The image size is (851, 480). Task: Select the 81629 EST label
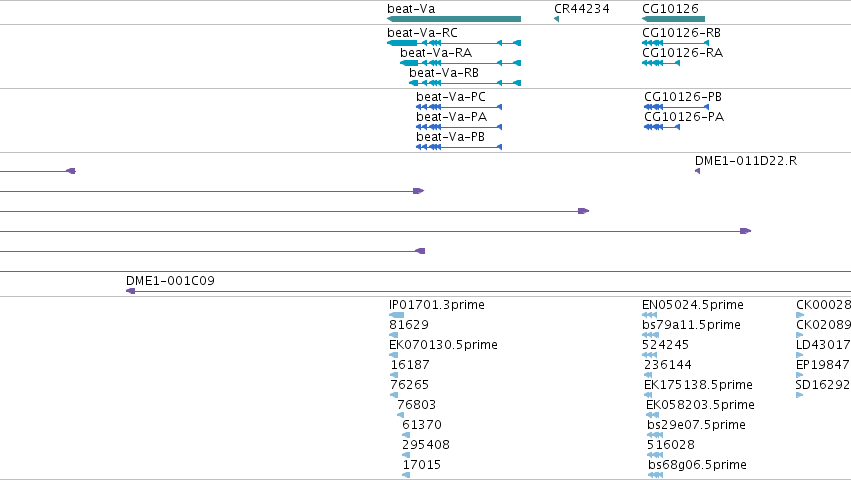409,325
